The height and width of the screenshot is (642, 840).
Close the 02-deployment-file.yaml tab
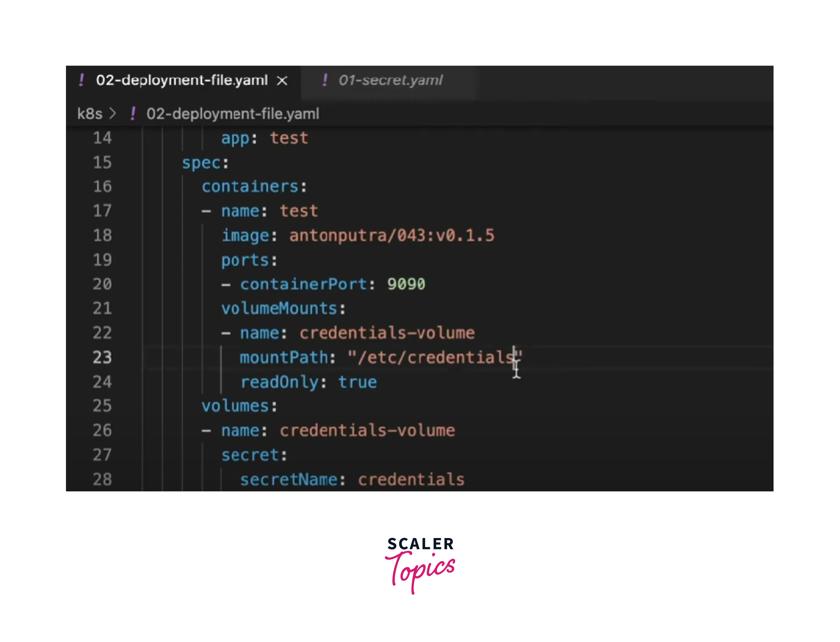pyautogui.click(x=282, y=81)
